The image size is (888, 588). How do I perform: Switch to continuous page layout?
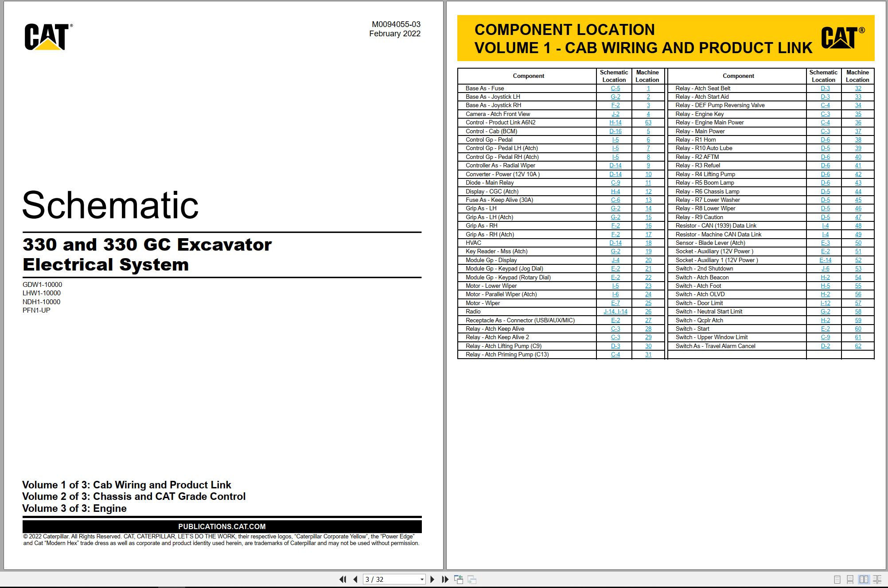click(x=850, y=579)
